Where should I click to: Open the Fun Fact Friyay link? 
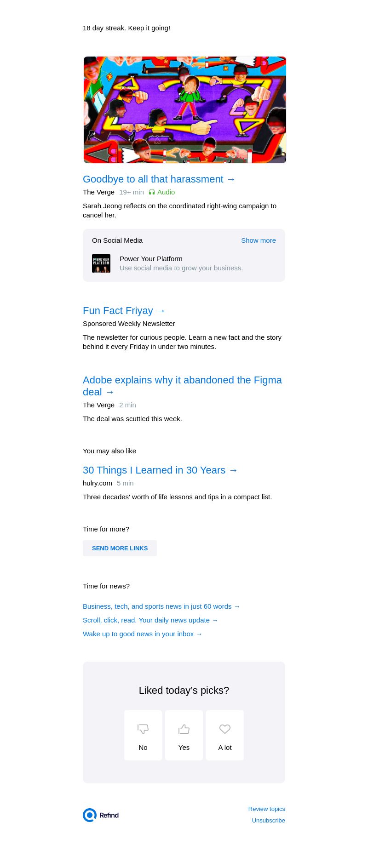point(124,311)
